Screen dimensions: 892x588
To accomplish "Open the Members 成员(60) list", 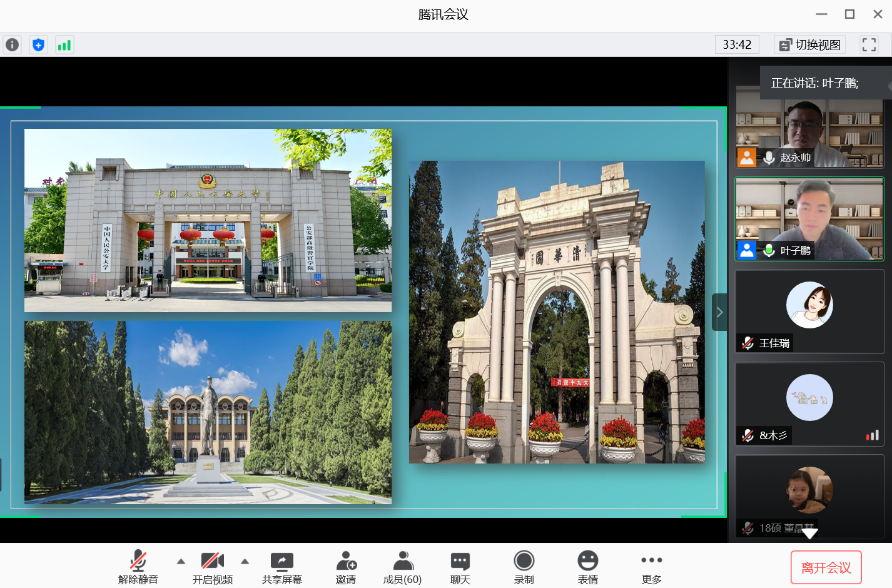I will [x=402, y=568].
